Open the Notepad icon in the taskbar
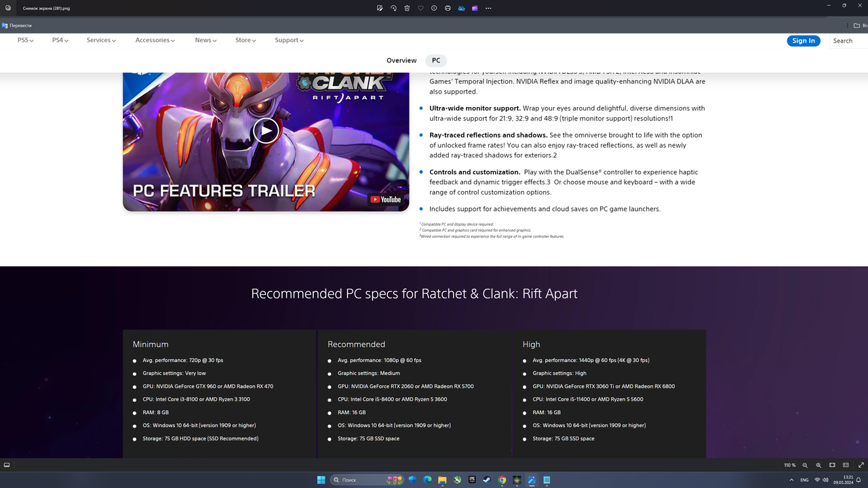 point(547,480)
